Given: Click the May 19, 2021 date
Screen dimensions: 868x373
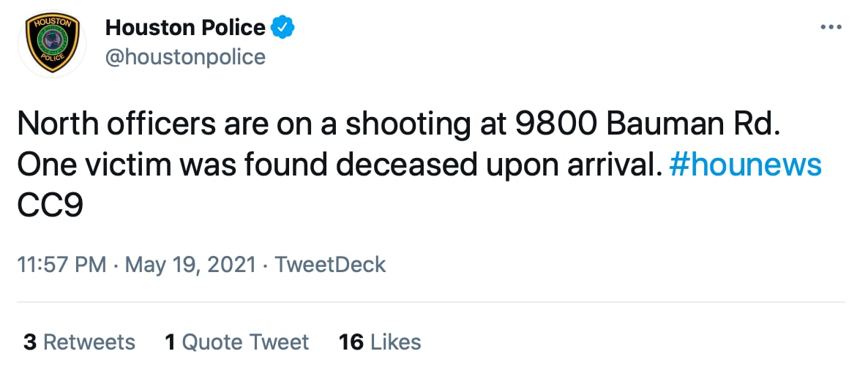Looking at the screenshot, I should [x=190, y=264].
